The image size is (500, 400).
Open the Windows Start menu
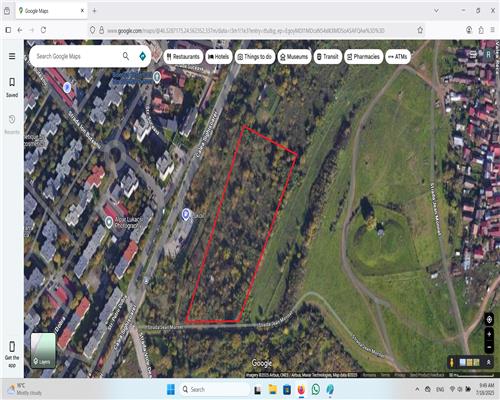pos(171,389)
